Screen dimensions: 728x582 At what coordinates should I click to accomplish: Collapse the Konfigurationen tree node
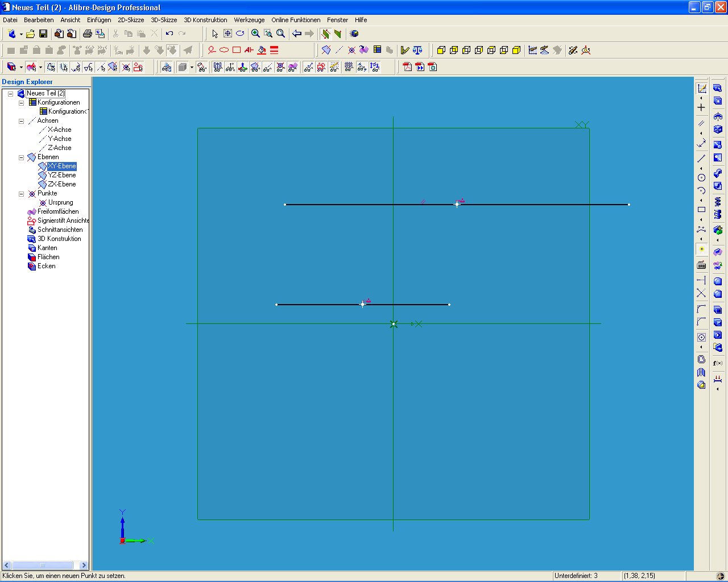pyautogui.click(x=22, y=103)
